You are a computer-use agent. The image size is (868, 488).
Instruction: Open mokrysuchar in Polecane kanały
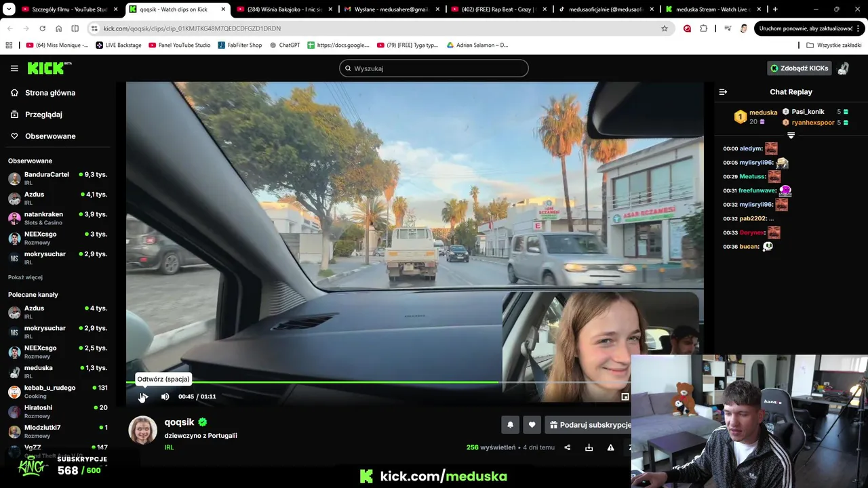(x=58, y=332)
